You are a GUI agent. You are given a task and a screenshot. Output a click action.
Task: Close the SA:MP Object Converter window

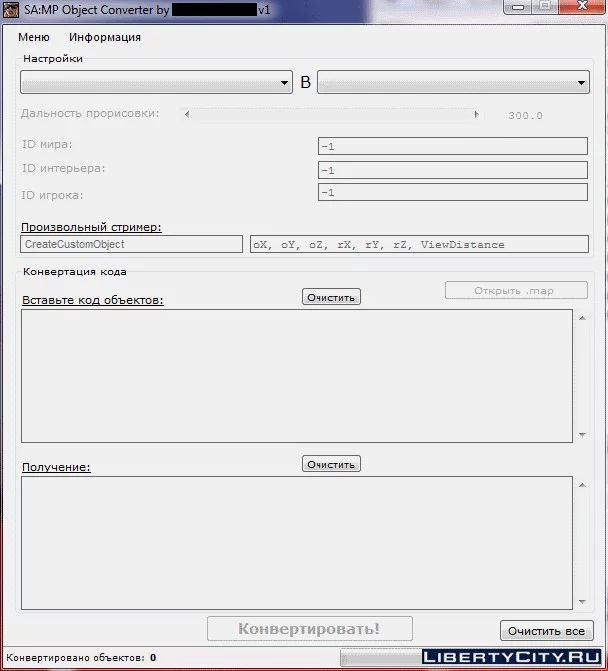pos(582,6)
